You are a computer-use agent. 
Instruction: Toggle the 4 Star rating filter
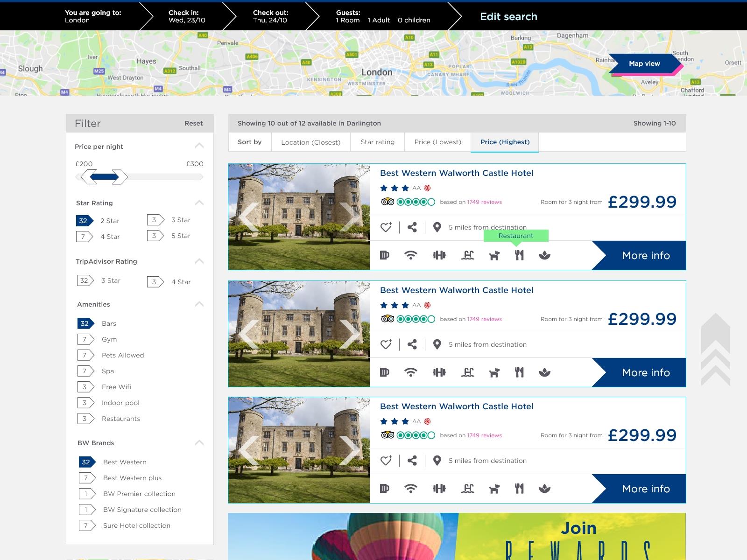tap(85, 237)
